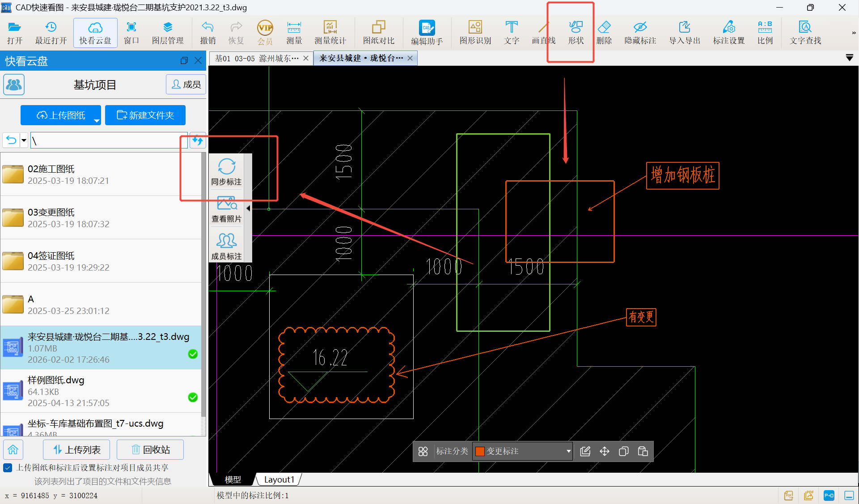
Task: Open the 回收站 recycle bin
Action: 150,449
